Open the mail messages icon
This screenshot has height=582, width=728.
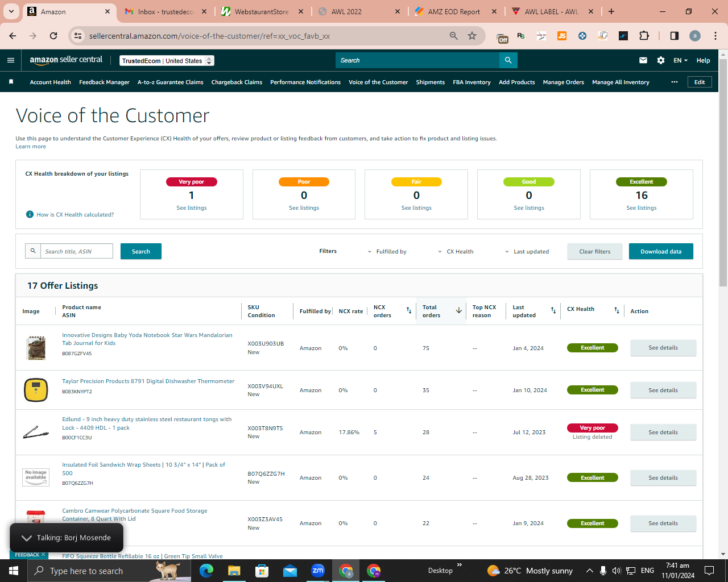[643, 60]
